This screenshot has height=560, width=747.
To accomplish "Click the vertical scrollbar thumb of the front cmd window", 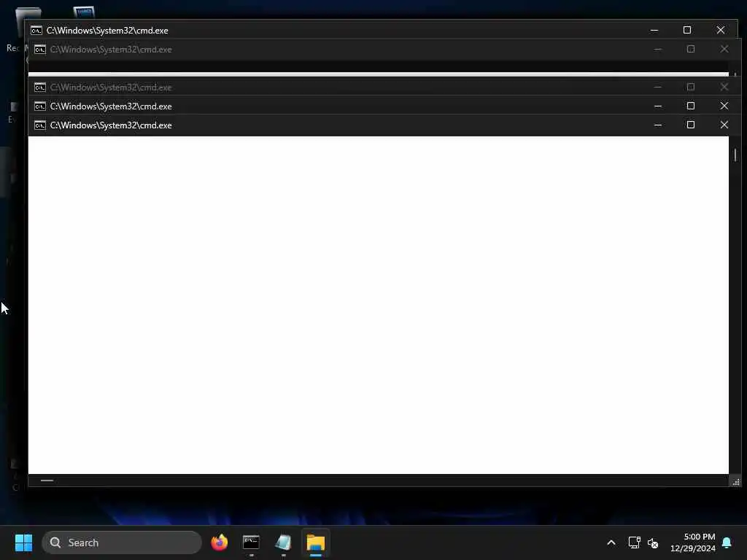I will click(x=735, y=155).
